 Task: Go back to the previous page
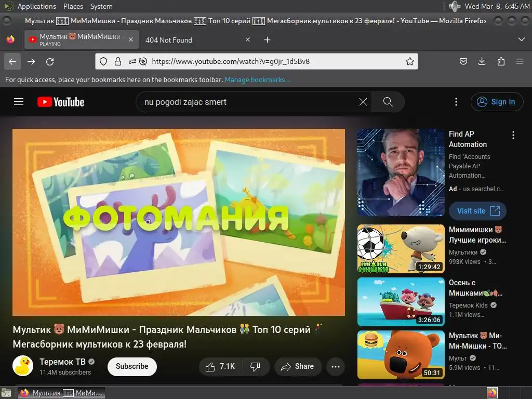(12, 61)
